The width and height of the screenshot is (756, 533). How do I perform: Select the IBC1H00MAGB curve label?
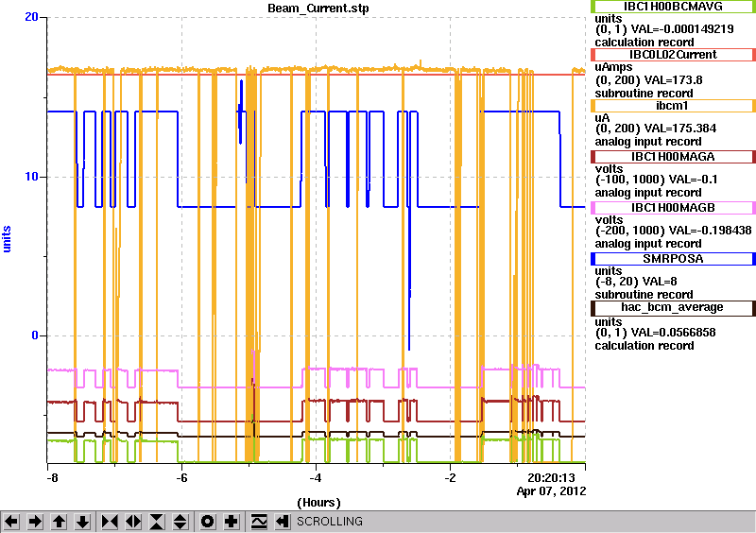[x=673, y=208]
